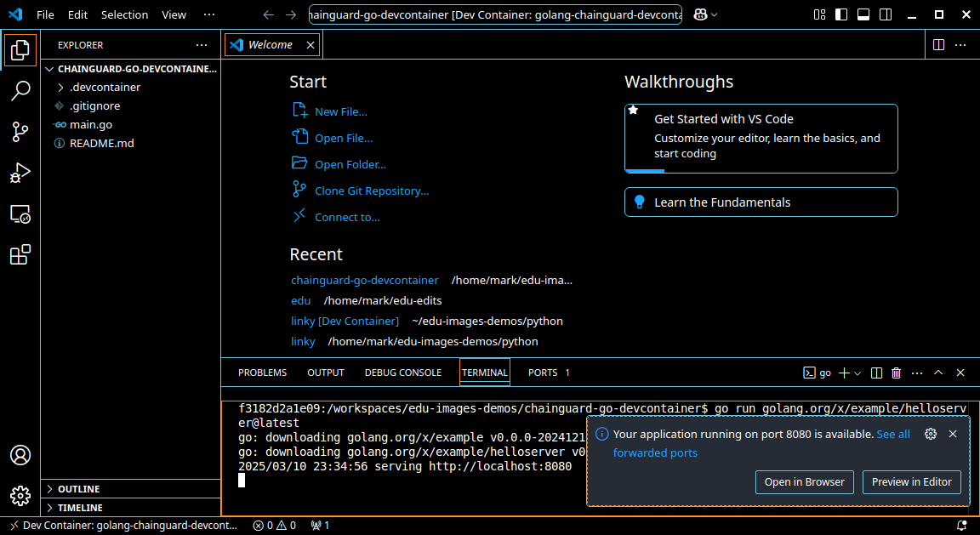The height and width of the screenshot is (535, 980).
Task: Switch to the OUTPUT tab
Action: [x=326, y=373]
